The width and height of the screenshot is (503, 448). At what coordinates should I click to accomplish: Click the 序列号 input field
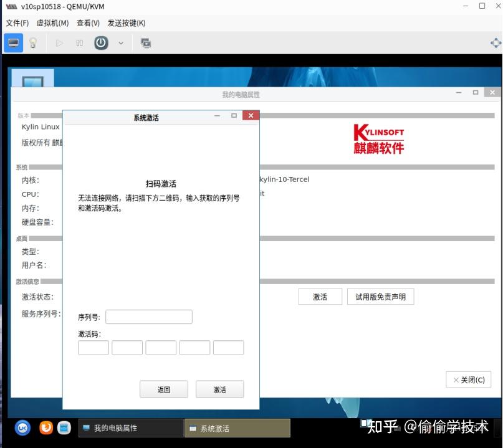[149, 317]
